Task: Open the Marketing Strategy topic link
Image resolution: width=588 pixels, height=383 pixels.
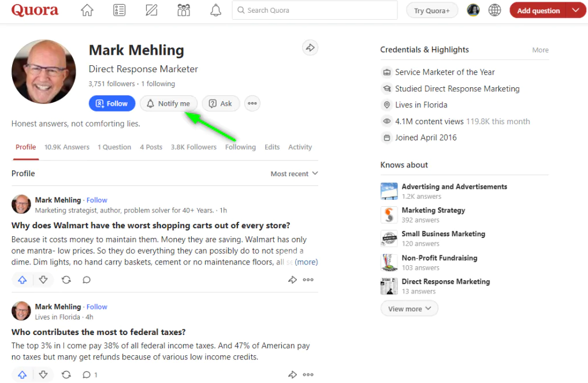Action: click(433, 210)
